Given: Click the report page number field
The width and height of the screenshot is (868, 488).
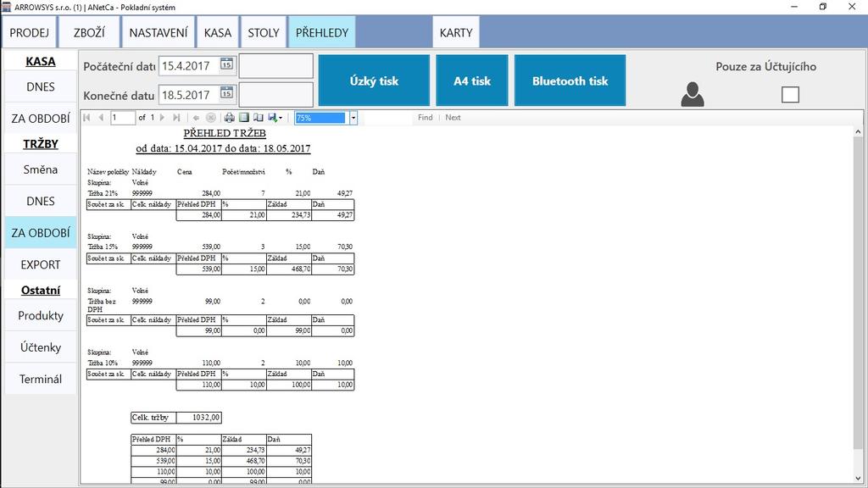Looking at the screenshot, I should [122, 117].
